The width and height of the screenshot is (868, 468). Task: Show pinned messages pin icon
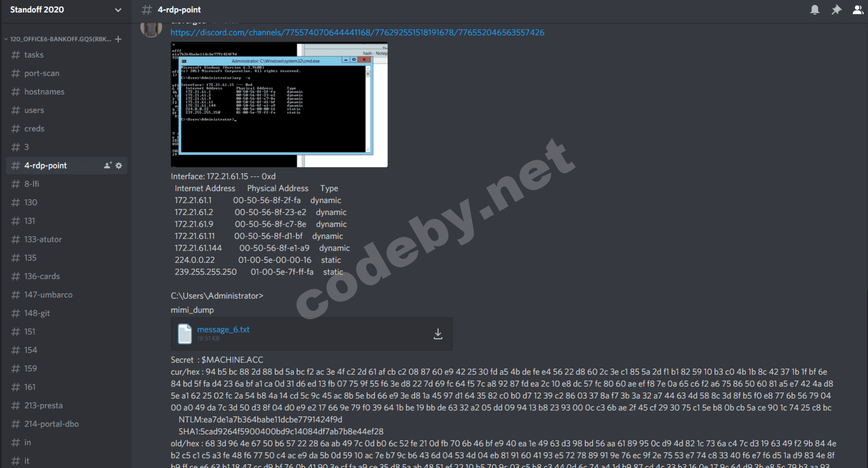[837, 10]
